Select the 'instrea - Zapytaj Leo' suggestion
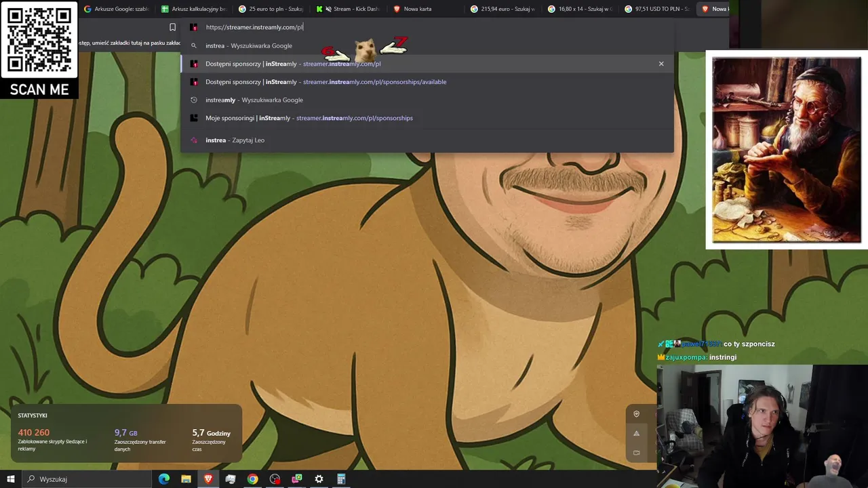 [427, 140]
